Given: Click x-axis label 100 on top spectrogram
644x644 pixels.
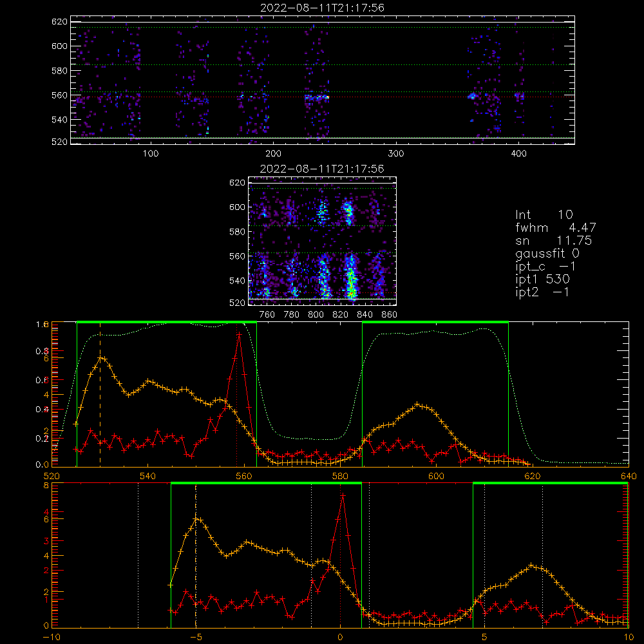Looking at the screenshot, I should pyautogui.click(x=151, y=154).
